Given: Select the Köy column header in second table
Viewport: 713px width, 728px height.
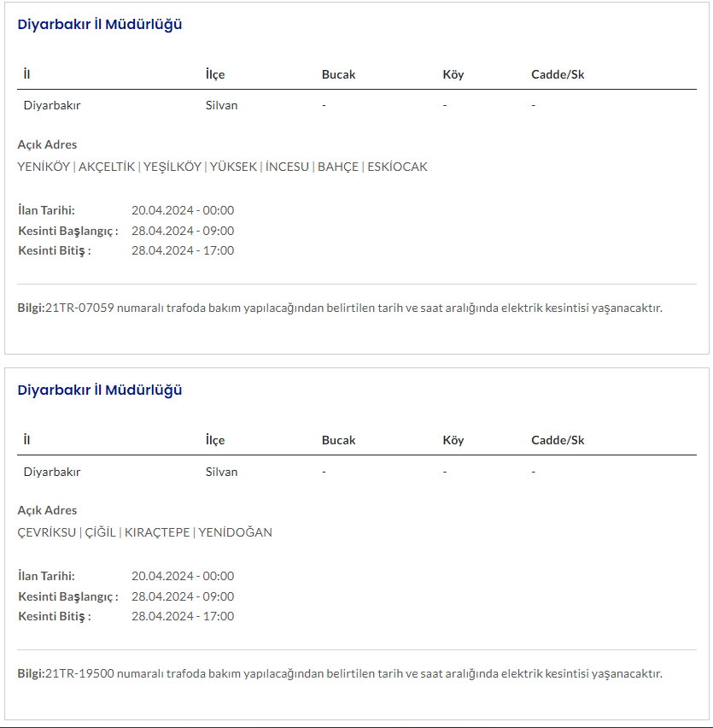Looking at the screenshot, I should tap(453, 440).
